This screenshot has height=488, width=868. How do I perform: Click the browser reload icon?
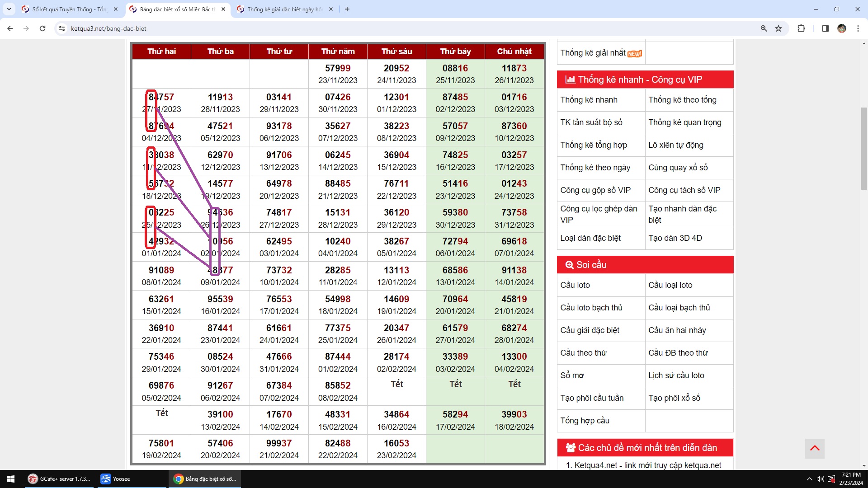coord(42,28)
